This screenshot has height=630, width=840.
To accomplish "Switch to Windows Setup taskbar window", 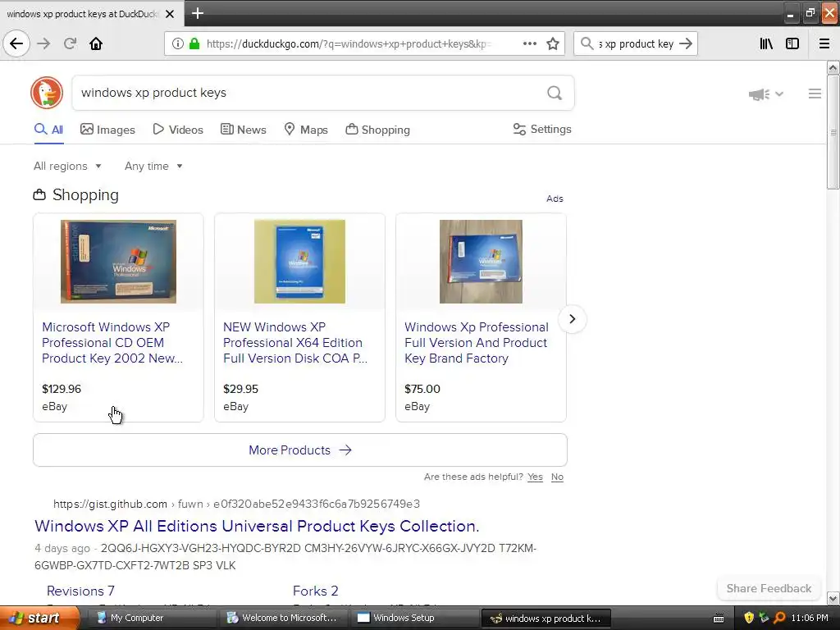I will [413, 618].
